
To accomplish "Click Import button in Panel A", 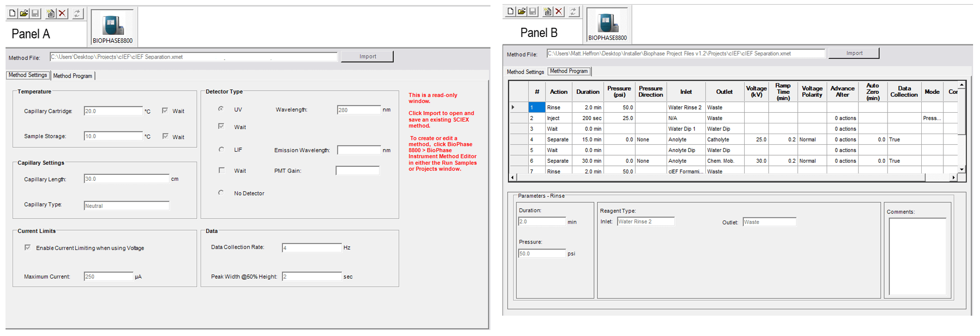I will point(367,56).
